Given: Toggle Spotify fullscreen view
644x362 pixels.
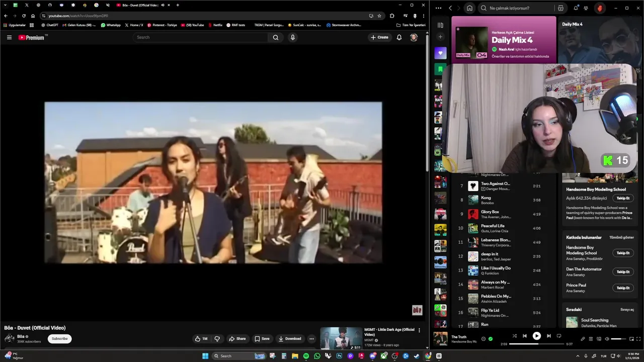Looking at the screenshot, I should coord(638,339).
